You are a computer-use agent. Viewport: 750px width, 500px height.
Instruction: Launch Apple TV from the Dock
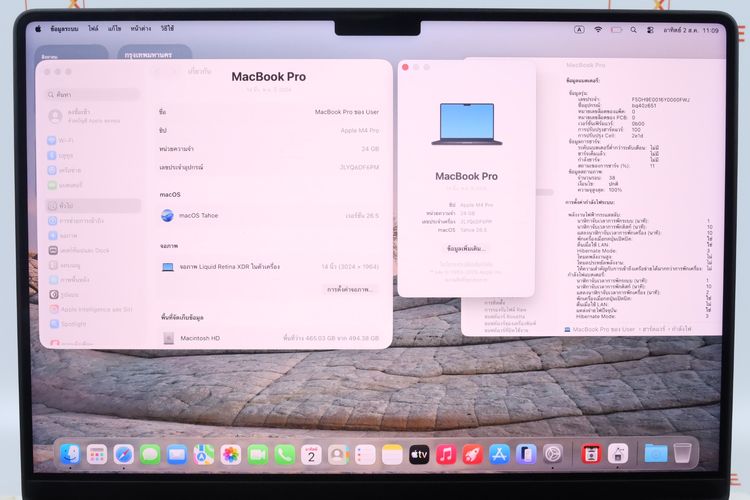pos(419,454)
